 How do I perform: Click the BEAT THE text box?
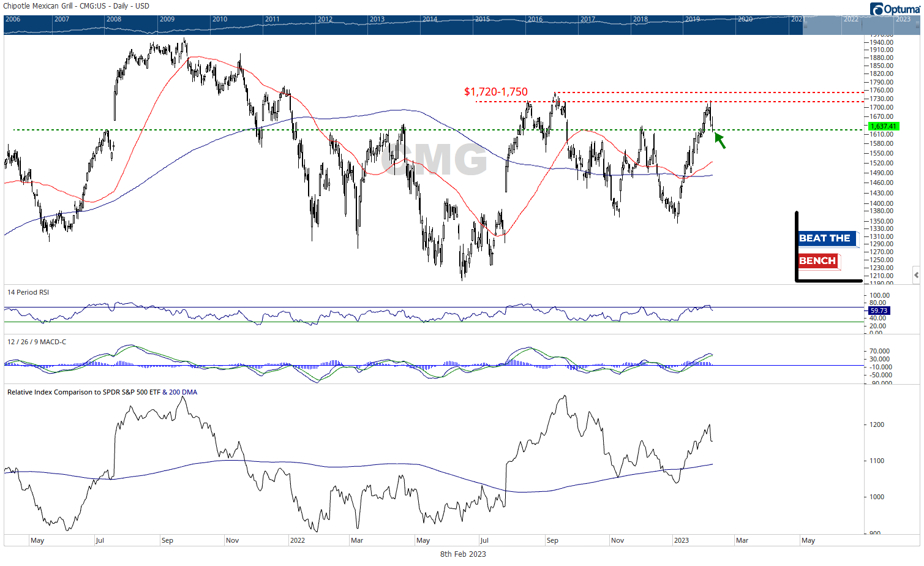tap(827, 238)
